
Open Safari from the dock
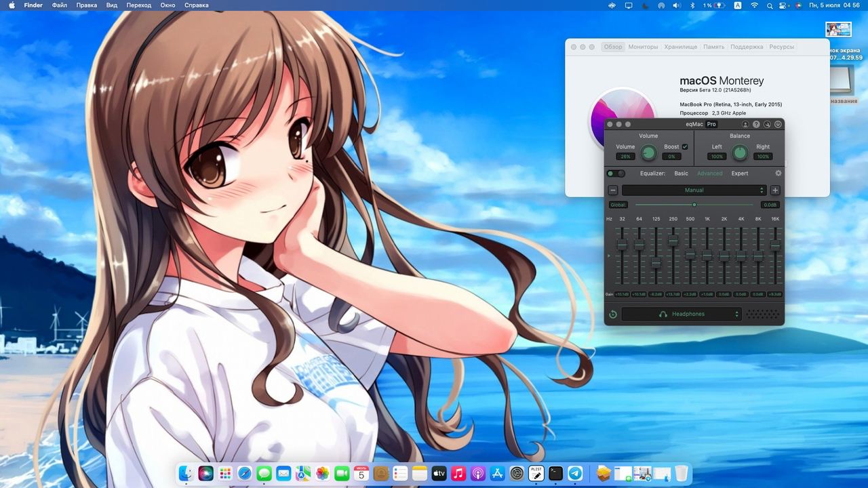(x=245, y=474)
